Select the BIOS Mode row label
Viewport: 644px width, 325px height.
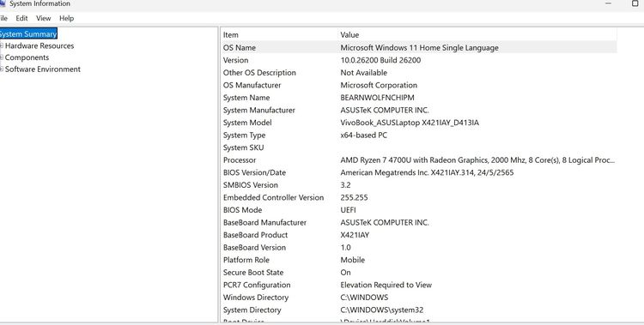click(x=242, y=210)
